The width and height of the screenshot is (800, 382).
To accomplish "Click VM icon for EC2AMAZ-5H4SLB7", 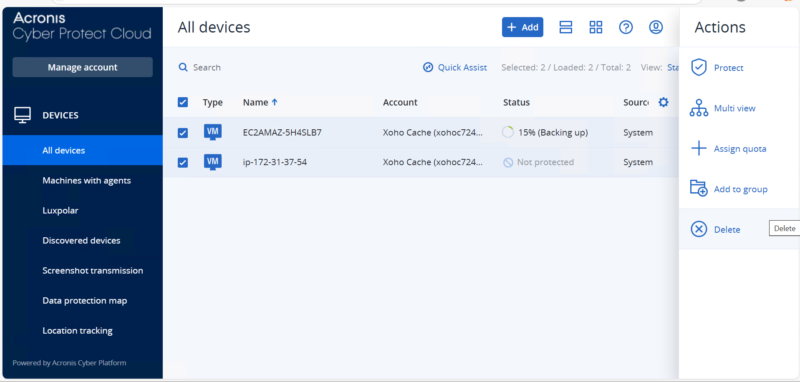I will coord(213,132).
